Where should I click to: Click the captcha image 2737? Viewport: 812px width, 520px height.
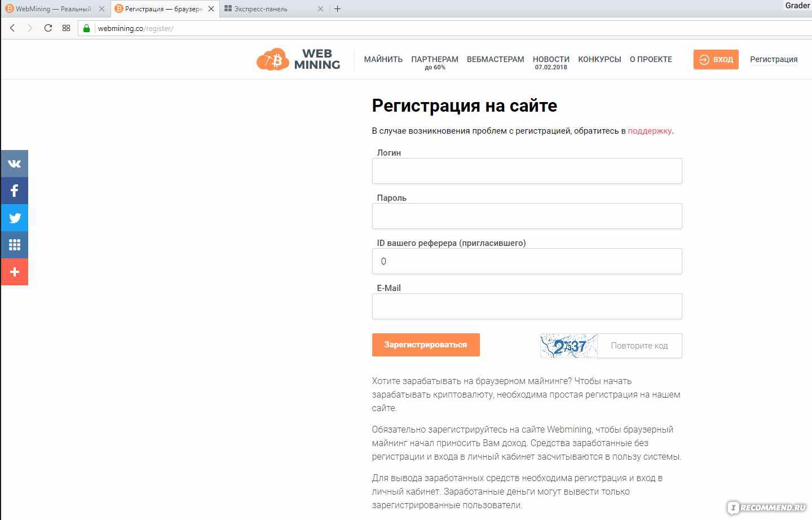[x=568, y=346]
